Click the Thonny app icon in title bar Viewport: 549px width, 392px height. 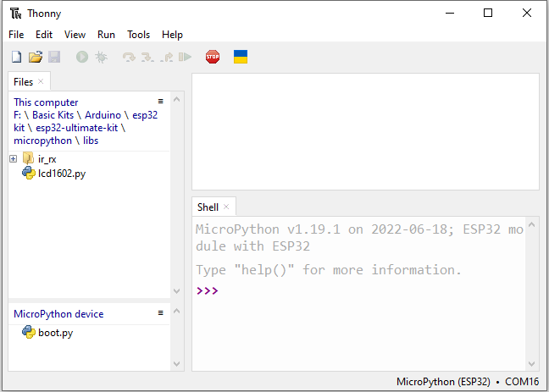[x=16, y=14]
